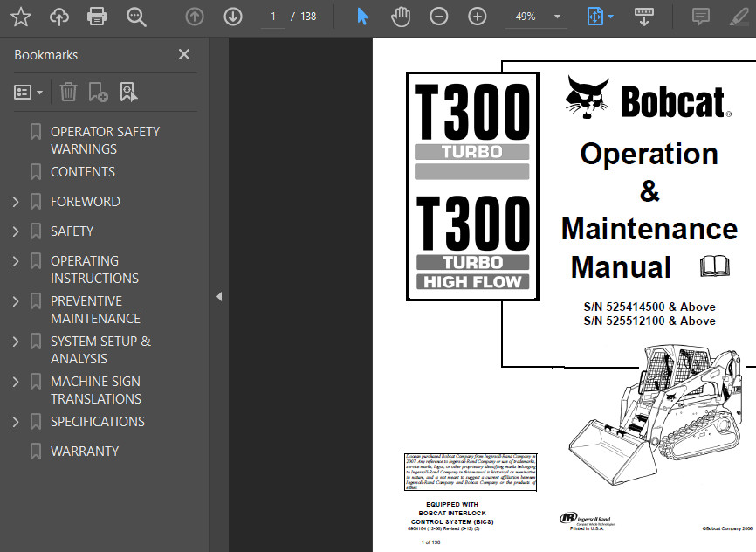The height and width of the screenshot is (552, 756).
Task: Go to previous page with up arrow
Action: [x=195, y=17]
